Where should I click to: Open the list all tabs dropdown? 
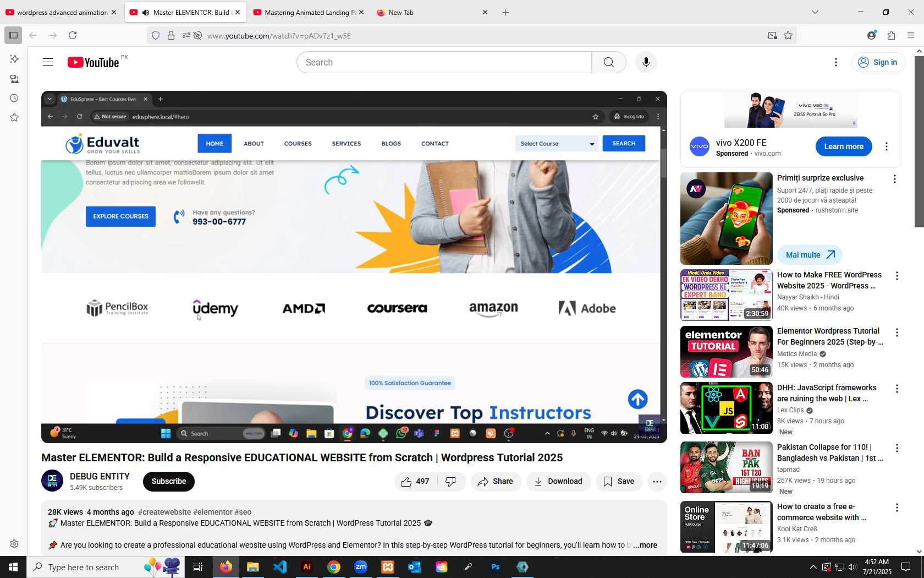tap(815, 12)
